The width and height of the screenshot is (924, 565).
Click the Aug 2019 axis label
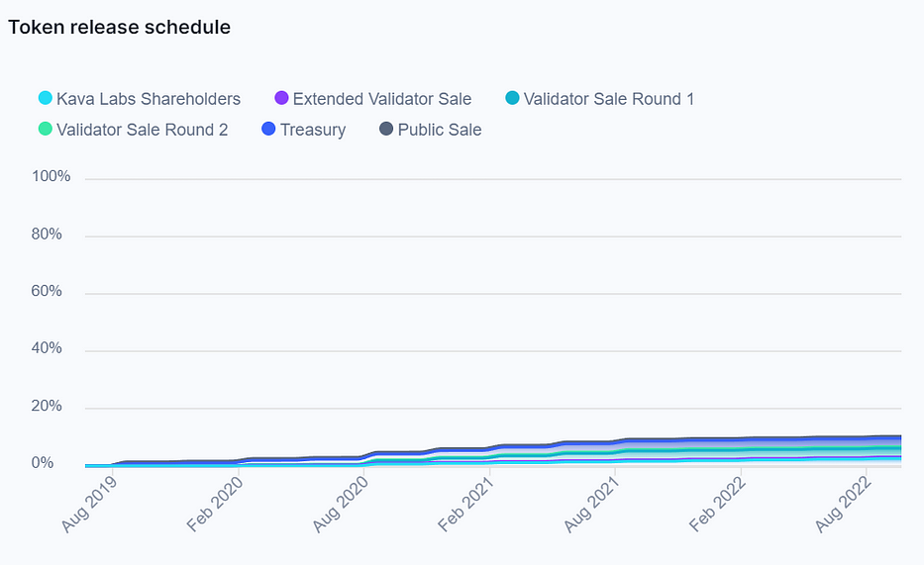click(89, 504)
